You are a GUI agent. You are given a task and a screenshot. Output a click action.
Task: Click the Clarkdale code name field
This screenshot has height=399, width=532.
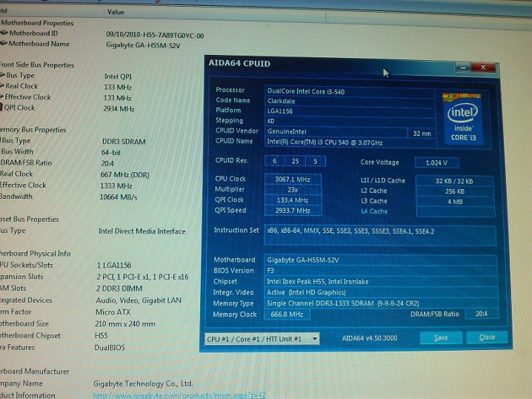tap(350, 101)
